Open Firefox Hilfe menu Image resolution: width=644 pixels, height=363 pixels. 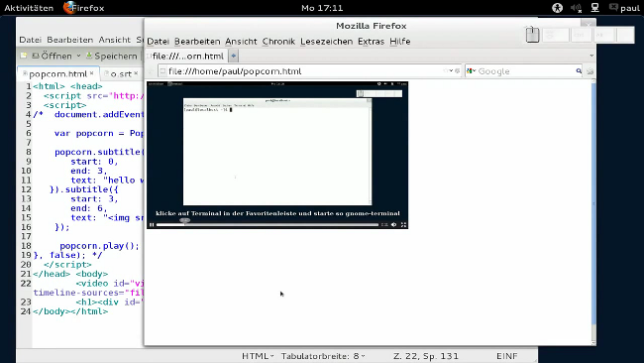click(x=399, y=41)
